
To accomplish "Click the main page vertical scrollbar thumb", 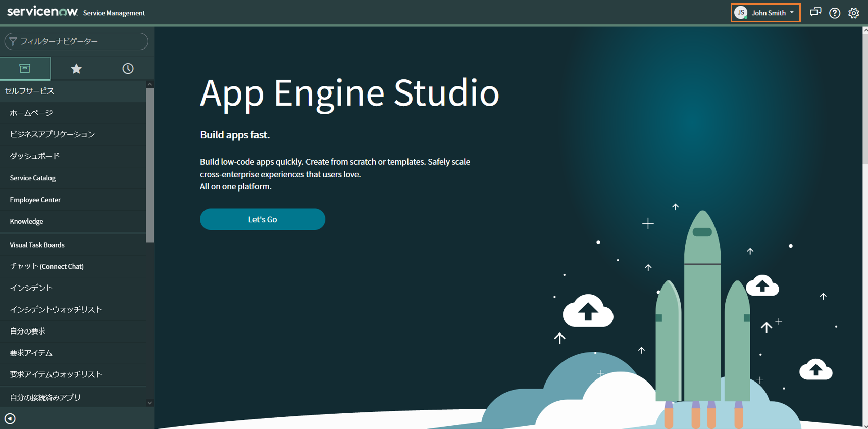I will (865, 99).
